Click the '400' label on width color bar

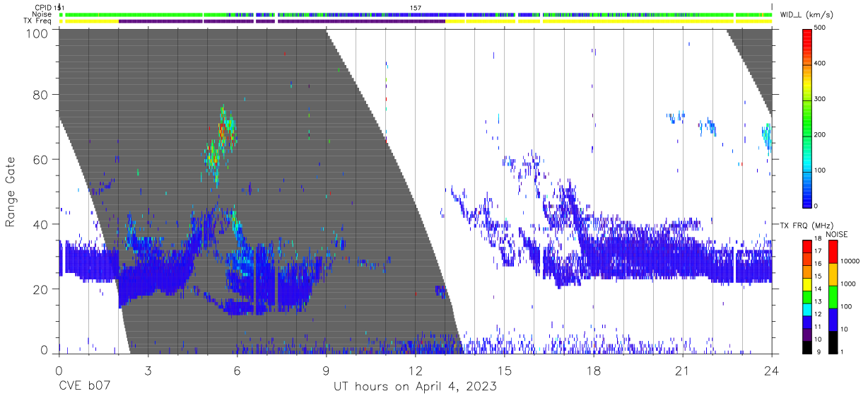click(x=821, y=64)
